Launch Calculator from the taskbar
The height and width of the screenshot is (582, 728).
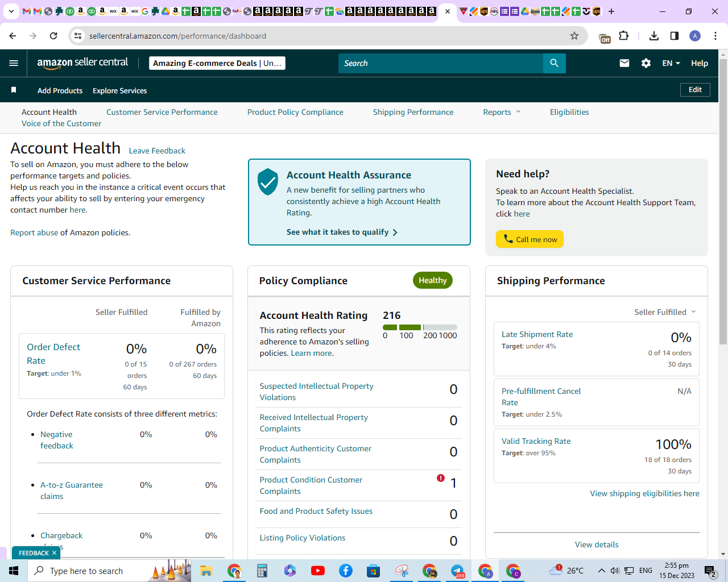tap(262, 571)
